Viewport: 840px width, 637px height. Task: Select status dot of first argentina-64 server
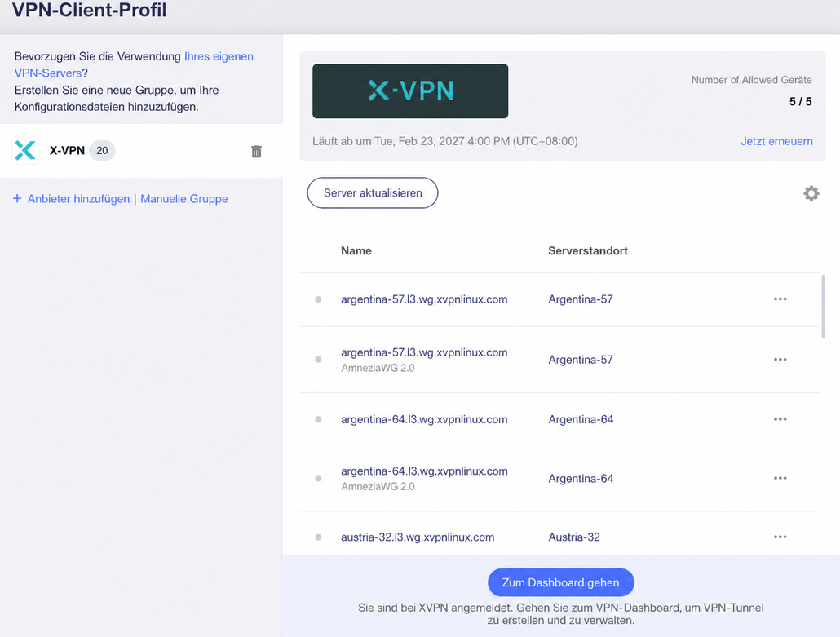pos(318,419)
